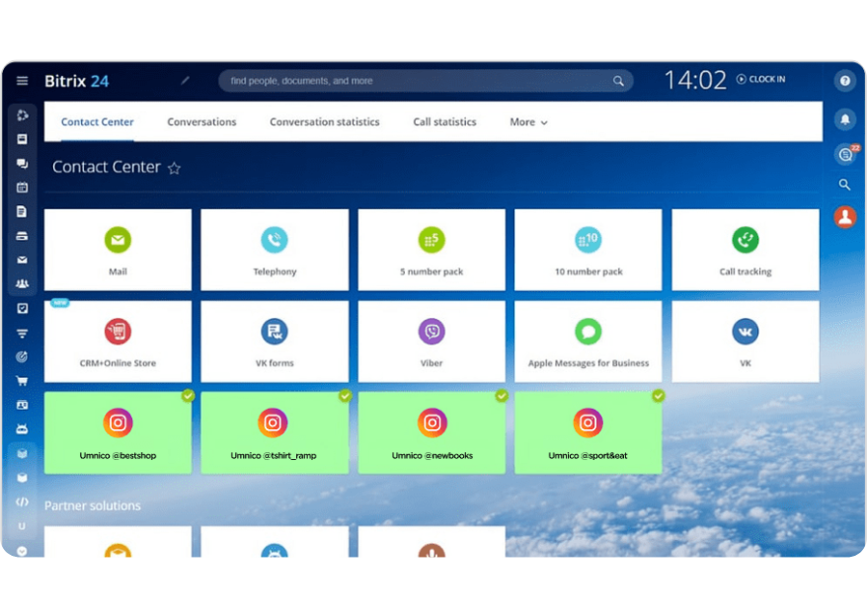Open the notifications bell

844,119
